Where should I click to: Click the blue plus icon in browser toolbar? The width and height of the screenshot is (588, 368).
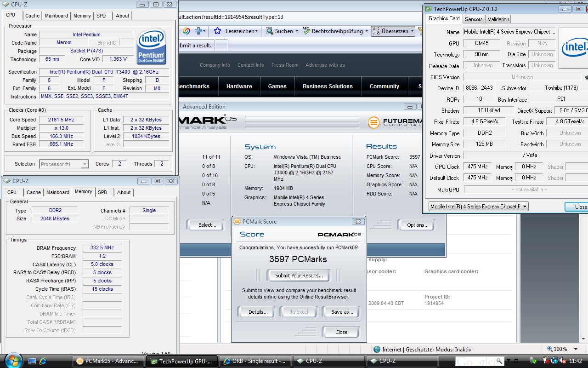[199, 31]
